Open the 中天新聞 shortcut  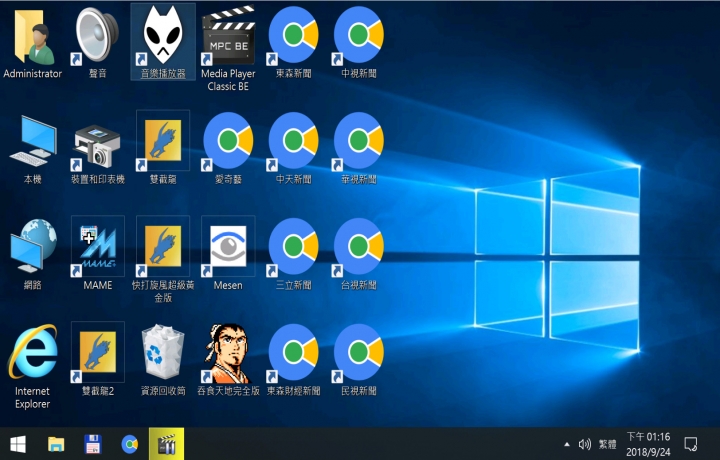(x=293, y=140)
